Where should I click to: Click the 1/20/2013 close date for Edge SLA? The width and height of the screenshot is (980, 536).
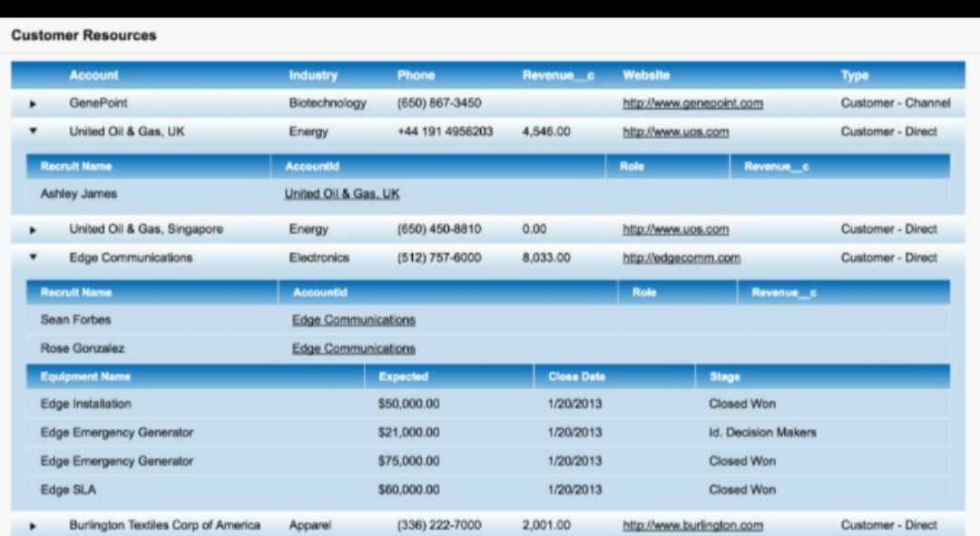575,490
